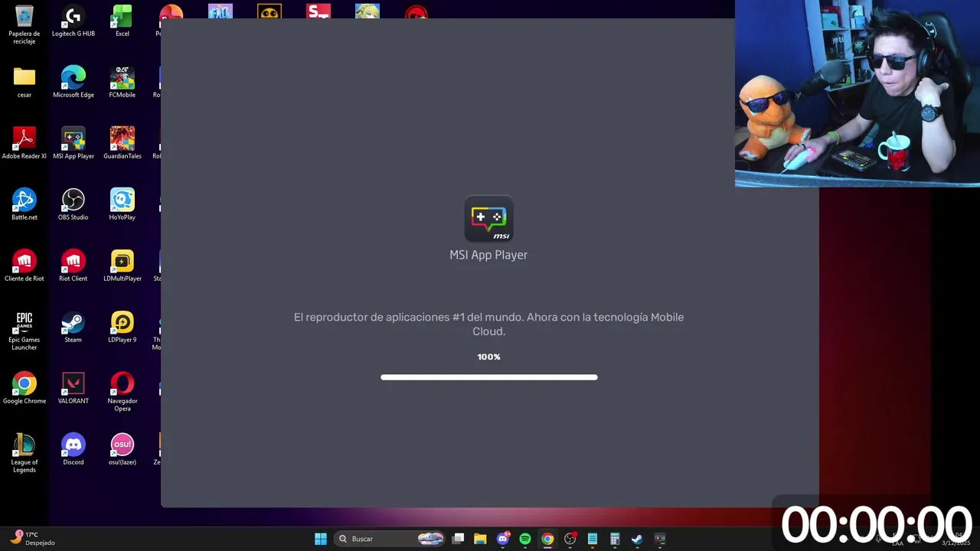Screen dimensions: 980x551
Task: Click the 00:00:00 timer overlay
Action: pos(876,525)
